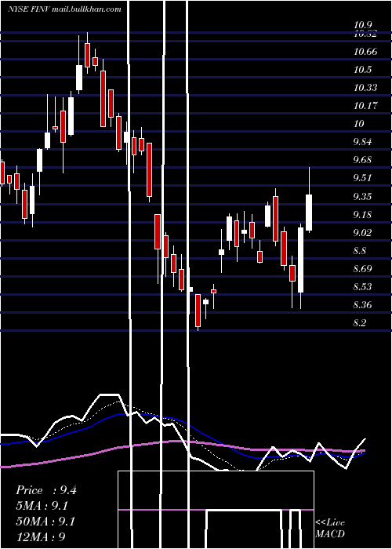Viewport: 392px width, 549px height.
Task: Click the 10.33 price axis label
Action: [x=365, y=88]
